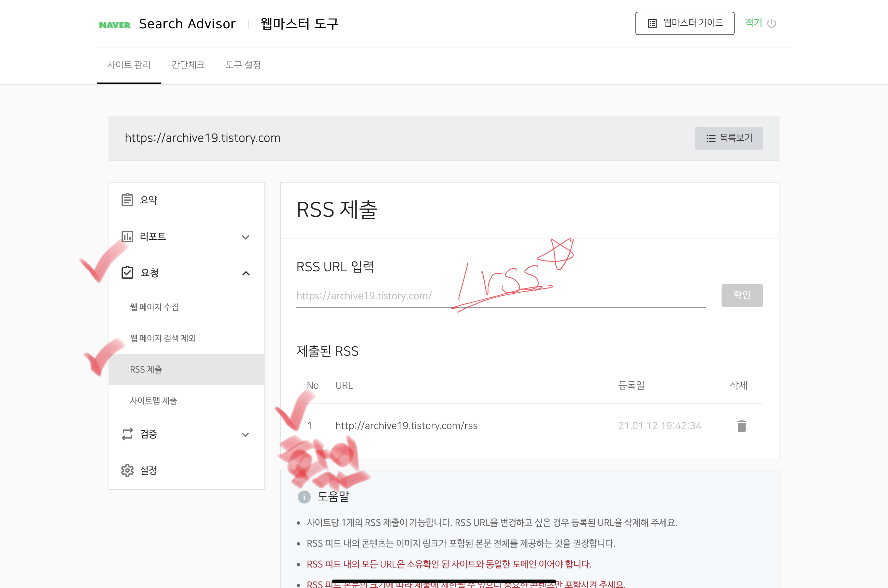This screenshot has width=888, height=588.
Task: Delete the submitted RSS with trash icon
Action: click(741, 426)
